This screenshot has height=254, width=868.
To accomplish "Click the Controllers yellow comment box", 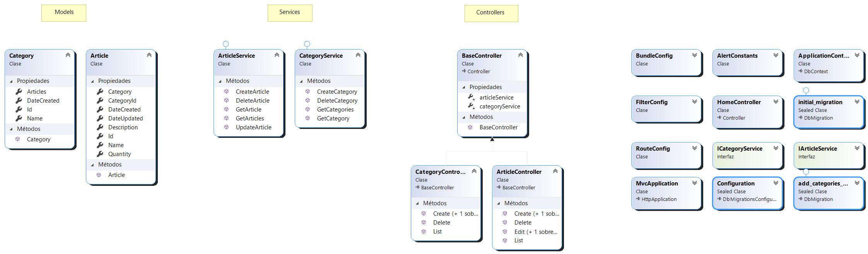I will click(491, 13).
